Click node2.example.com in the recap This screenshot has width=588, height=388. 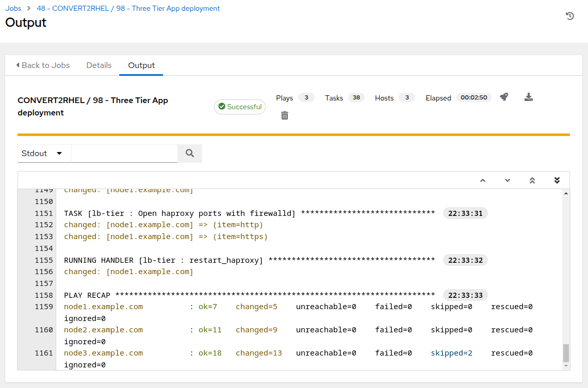tap(103, 330)
